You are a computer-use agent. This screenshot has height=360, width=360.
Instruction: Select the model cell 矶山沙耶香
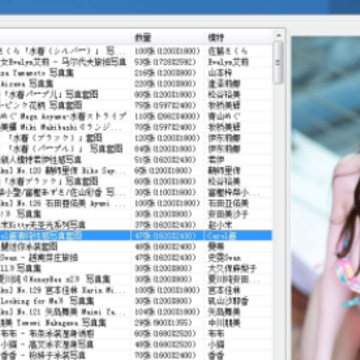(228, 301)
